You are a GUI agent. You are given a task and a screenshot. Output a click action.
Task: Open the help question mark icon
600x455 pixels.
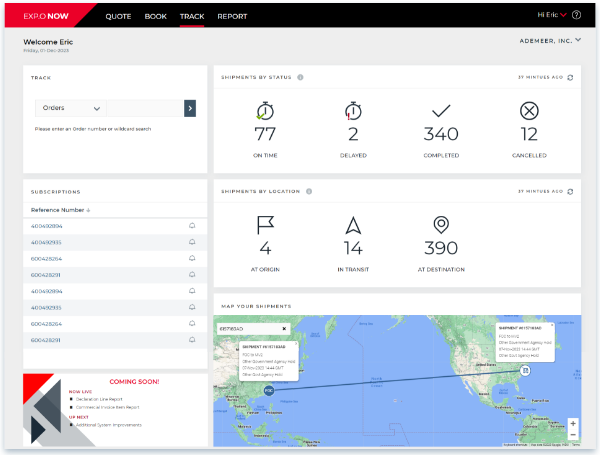(x=575, y=15)
